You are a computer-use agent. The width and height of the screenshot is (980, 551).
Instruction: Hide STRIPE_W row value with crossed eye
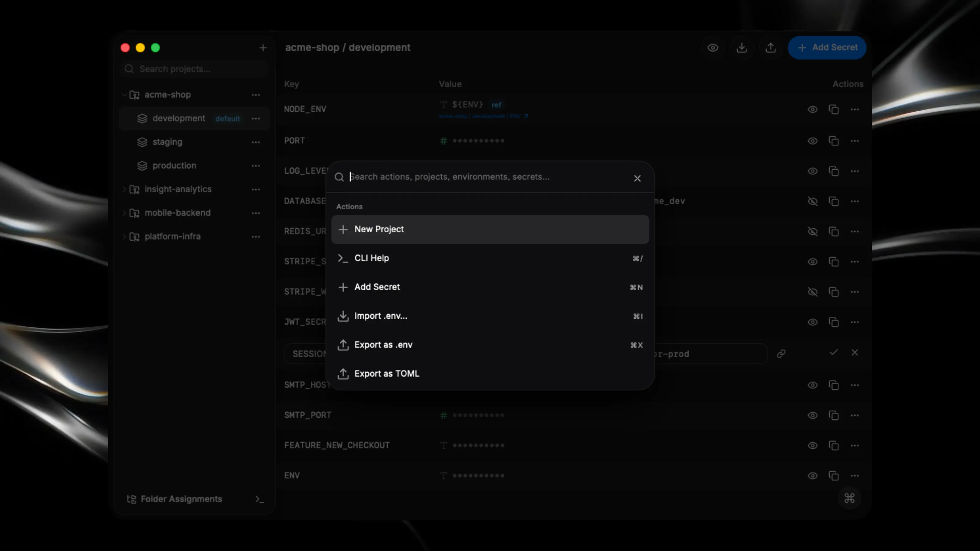[x=812, y=292]
